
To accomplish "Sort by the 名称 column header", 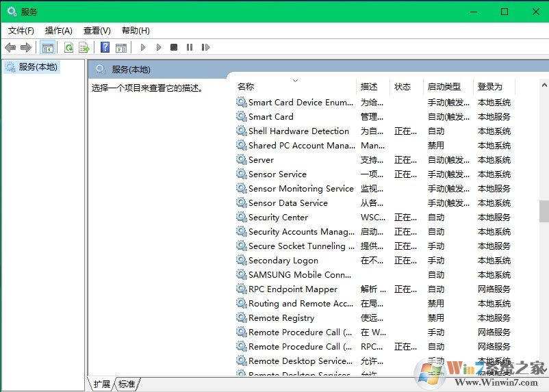I will 246,87.
